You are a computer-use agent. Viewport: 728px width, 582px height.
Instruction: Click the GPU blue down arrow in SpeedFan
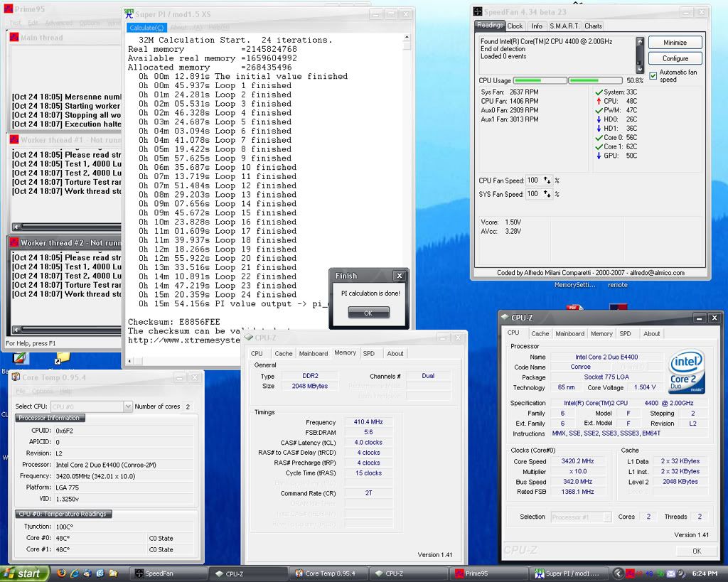point(599,156)
